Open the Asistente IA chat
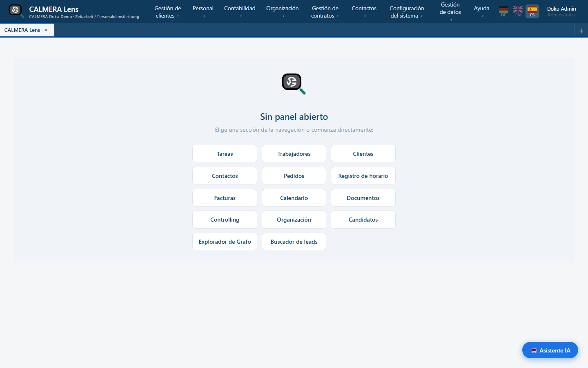The image size is (588, 368). point(550,350)
